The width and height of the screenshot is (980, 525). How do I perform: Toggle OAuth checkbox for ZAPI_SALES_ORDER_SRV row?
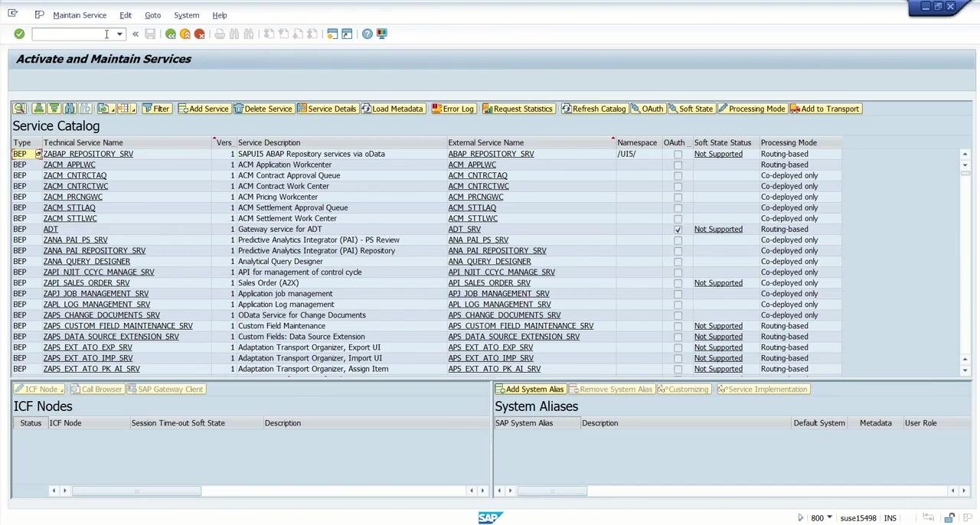[678, 283]
